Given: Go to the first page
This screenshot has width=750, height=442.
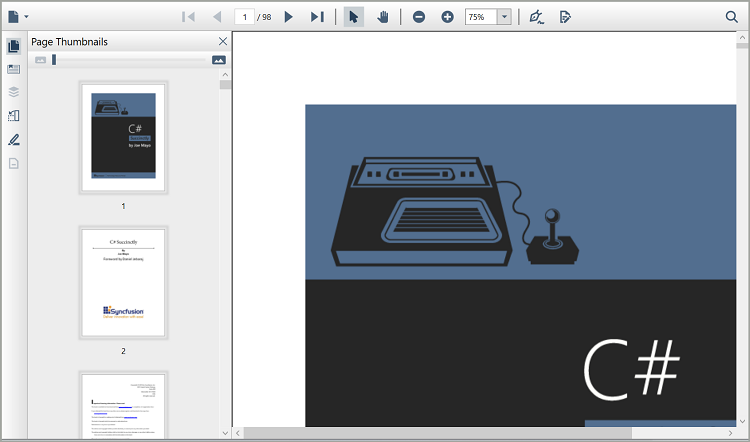Looking at the screenshot, I should pyautogui.click(x=187, y=17).
